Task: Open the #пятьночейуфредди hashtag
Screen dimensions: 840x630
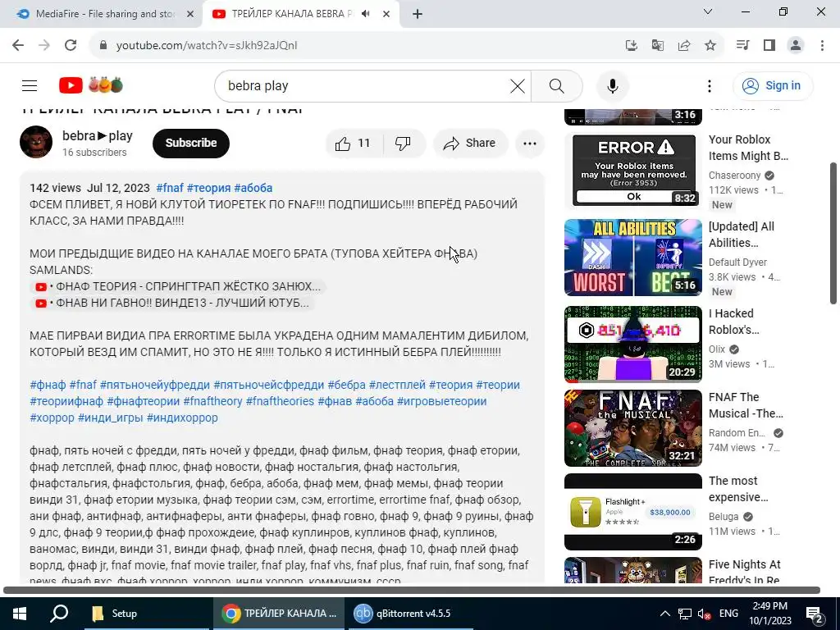Action: click(155, 386)
